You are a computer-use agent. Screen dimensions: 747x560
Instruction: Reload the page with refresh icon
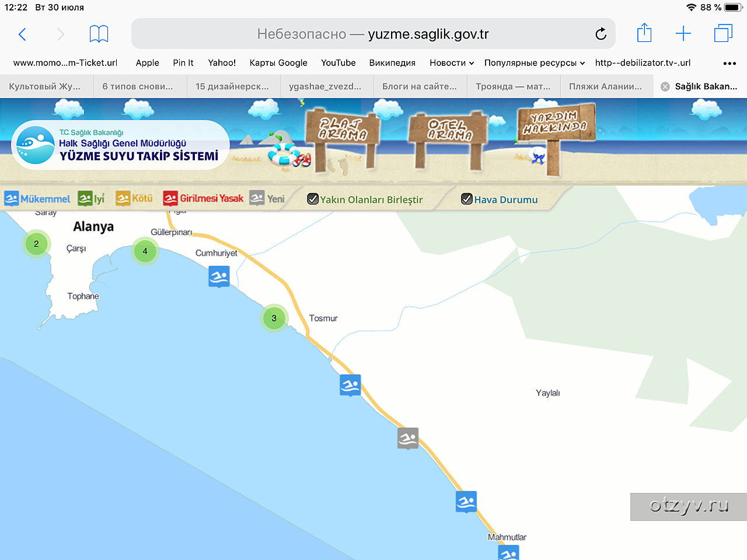click(x=601, y=34)
